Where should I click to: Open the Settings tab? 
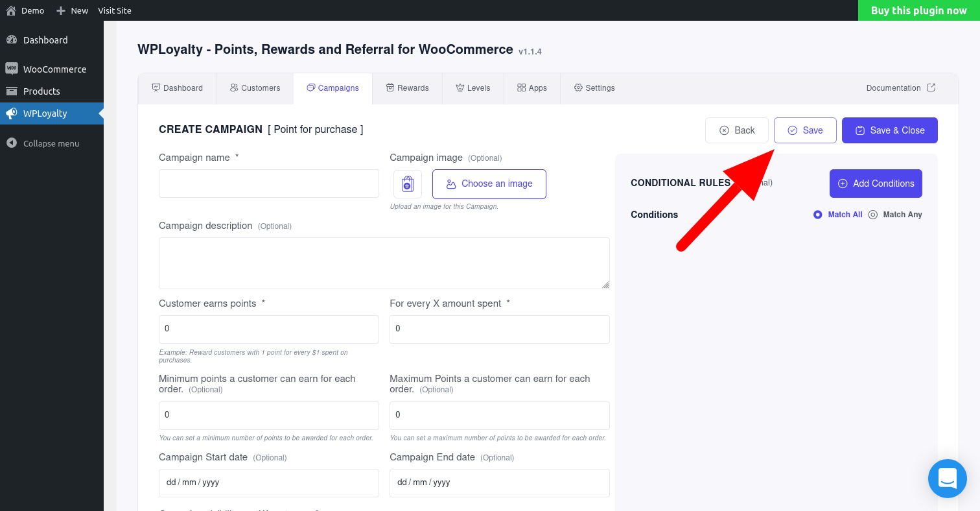pyautogui.click(x=594, y=88)
